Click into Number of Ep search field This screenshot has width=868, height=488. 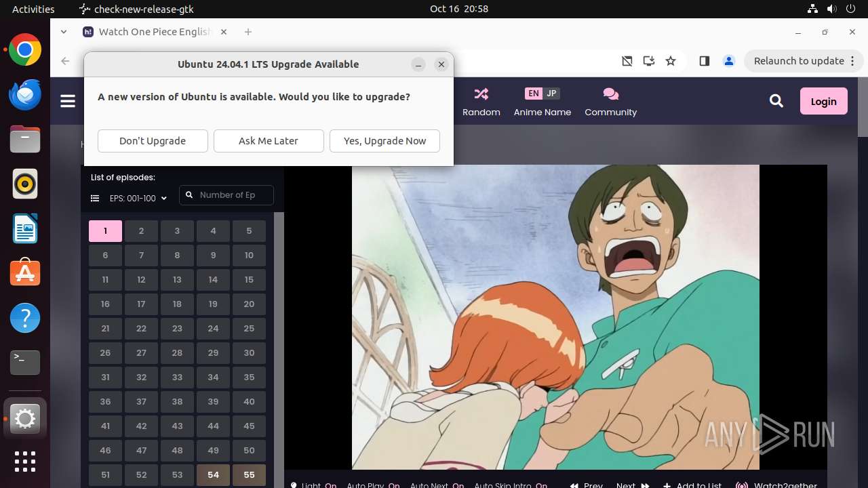coord(226,195)
